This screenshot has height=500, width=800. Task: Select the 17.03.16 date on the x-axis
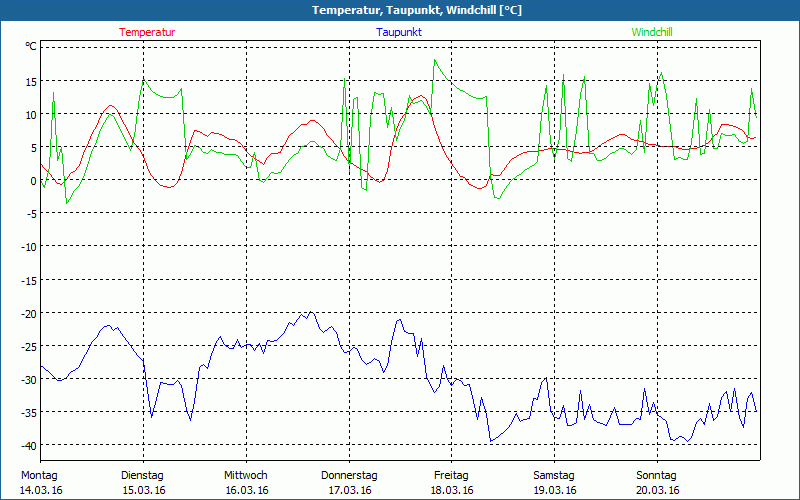349,490
